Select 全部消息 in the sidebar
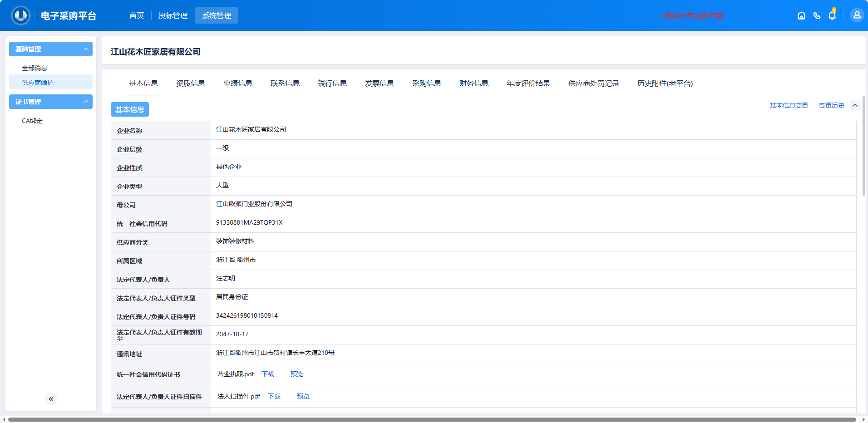 34,68
